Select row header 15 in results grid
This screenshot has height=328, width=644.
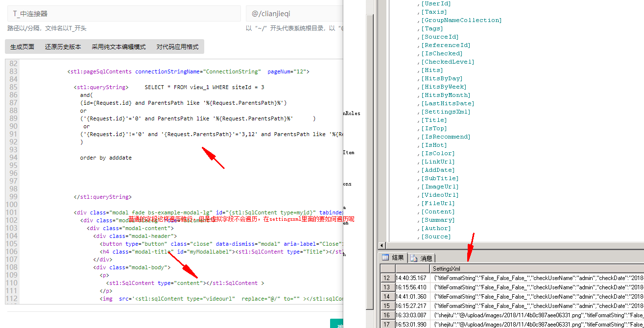pyautogui.click(x=387, y=306)
